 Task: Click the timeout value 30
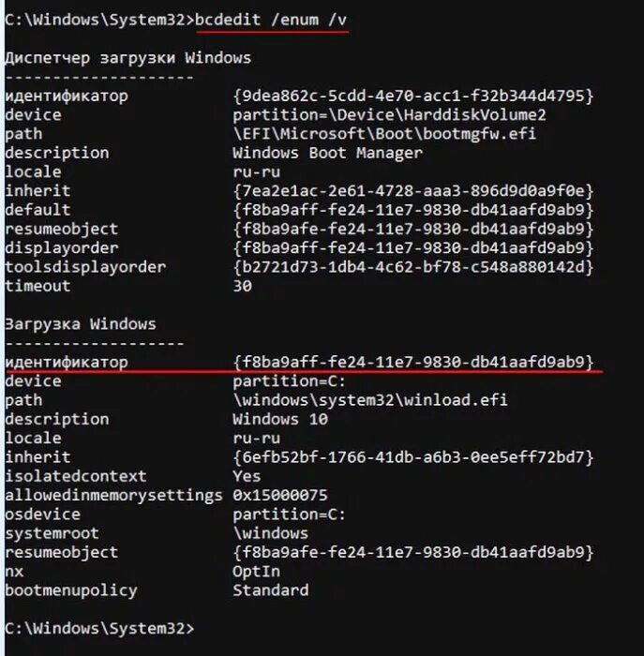click(x=242, y=286)
